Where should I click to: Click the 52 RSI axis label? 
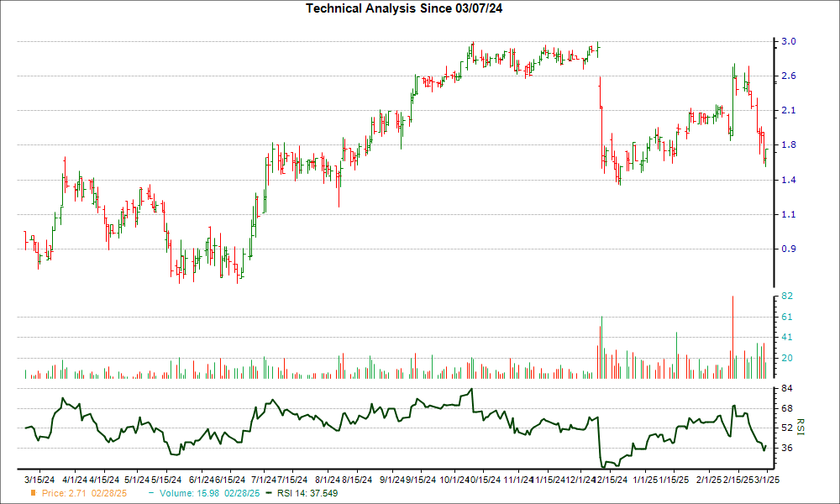787,428
